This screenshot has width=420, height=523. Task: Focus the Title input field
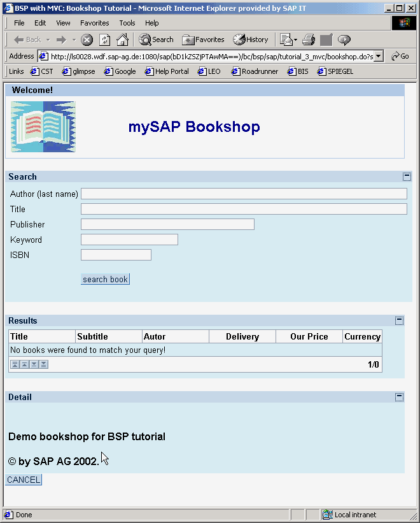tap(244, 209)
